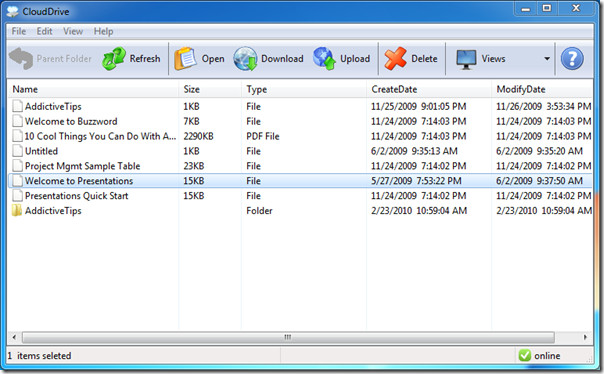This screenshot has height=374, width=604.
Task: Click the online status text
Action: click(547, 356)
